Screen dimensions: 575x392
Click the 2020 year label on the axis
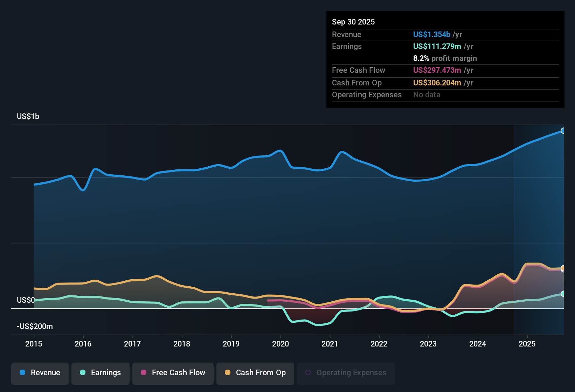[280, 344]
